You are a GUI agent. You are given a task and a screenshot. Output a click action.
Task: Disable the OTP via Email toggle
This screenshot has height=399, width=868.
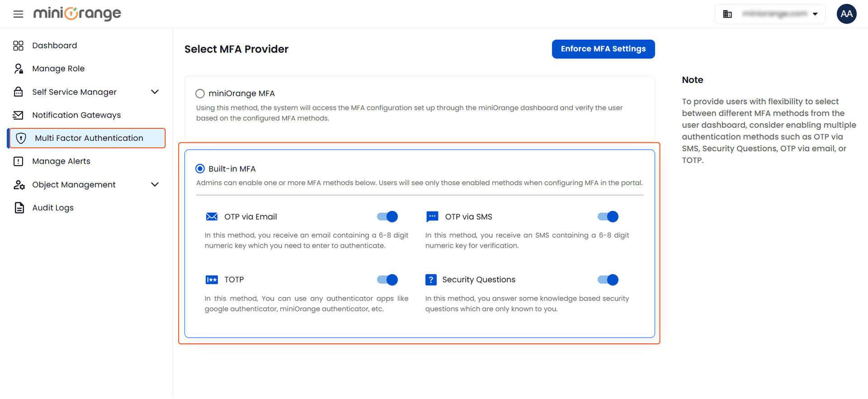coord(387,216)
